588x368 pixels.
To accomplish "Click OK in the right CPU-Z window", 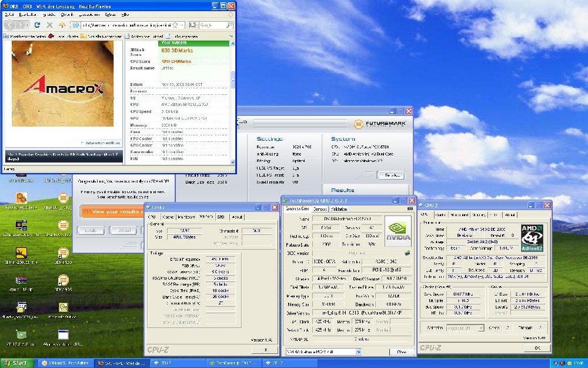I will coord(537,348).
